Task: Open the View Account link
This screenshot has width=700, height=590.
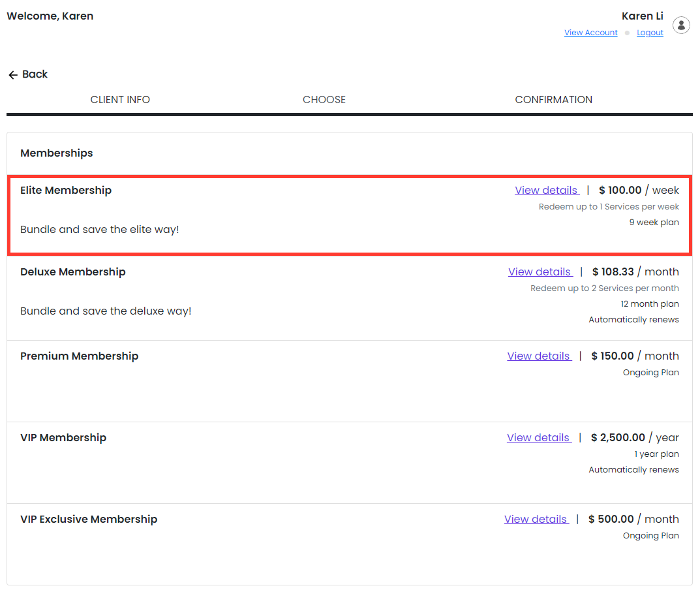Action: (590, 33)
